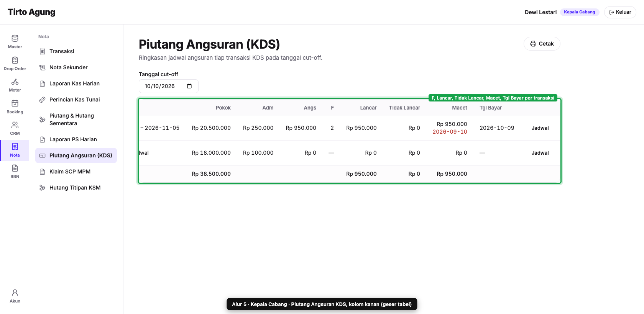Image resolution: width=644 pixels, height=314 pixels.
Task: Click the Rp 18.000.000 Pokok cell
Action: (x=211, y=153)
